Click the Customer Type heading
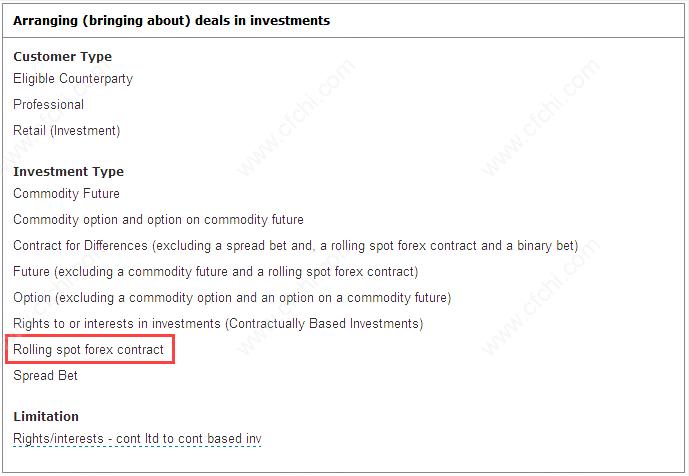The width and height of the screenshot is (689, 476). 62,57
